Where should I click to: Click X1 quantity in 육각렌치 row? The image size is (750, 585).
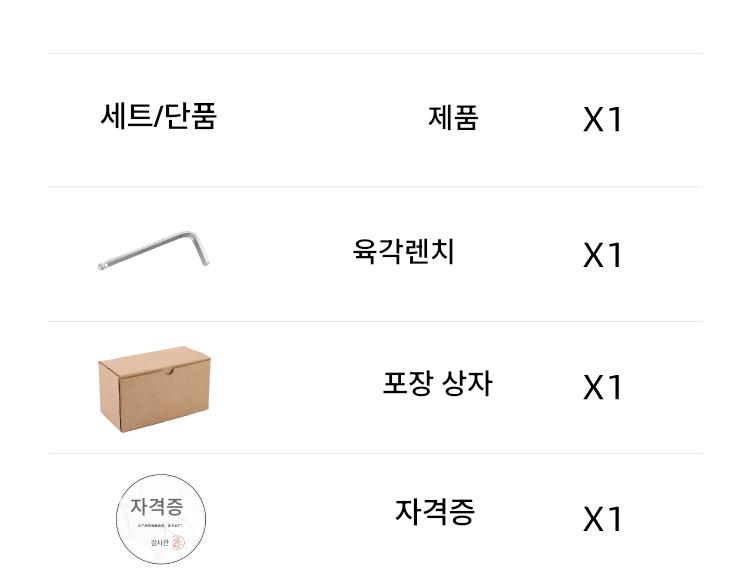click(602, 255)
